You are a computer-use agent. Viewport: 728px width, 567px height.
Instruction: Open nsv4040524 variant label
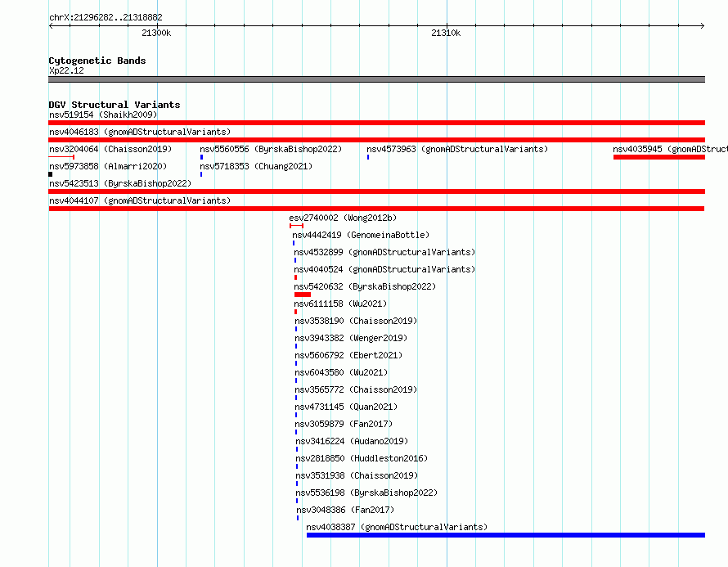[x=384, y=269]
